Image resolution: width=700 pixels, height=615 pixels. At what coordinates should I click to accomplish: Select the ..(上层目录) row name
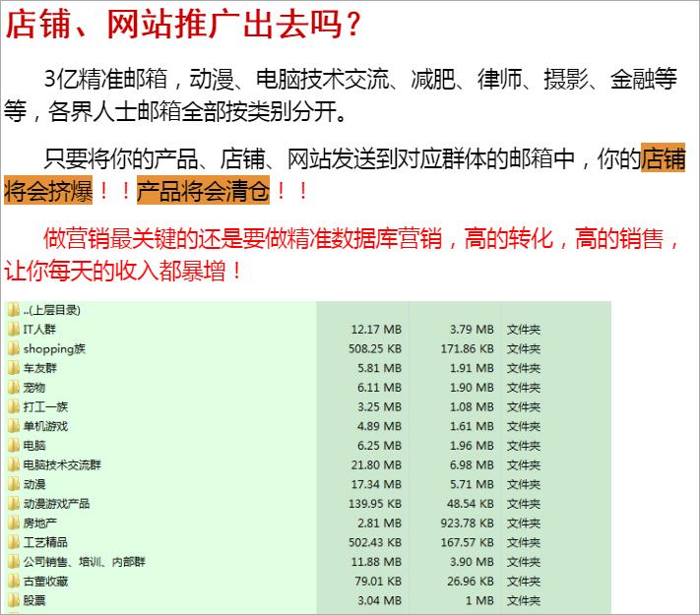[x=52, y=310]
